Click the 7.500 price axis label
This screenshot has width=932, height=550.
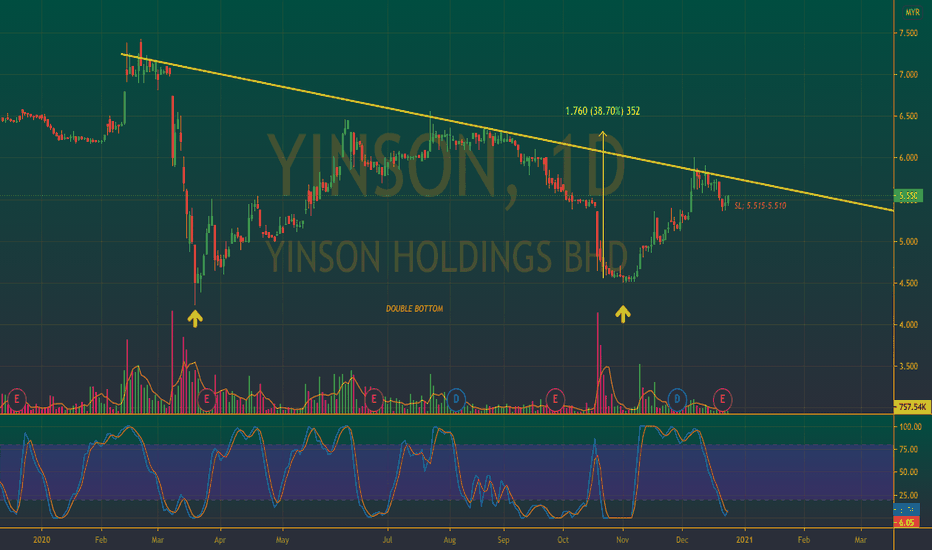point(908,33)
